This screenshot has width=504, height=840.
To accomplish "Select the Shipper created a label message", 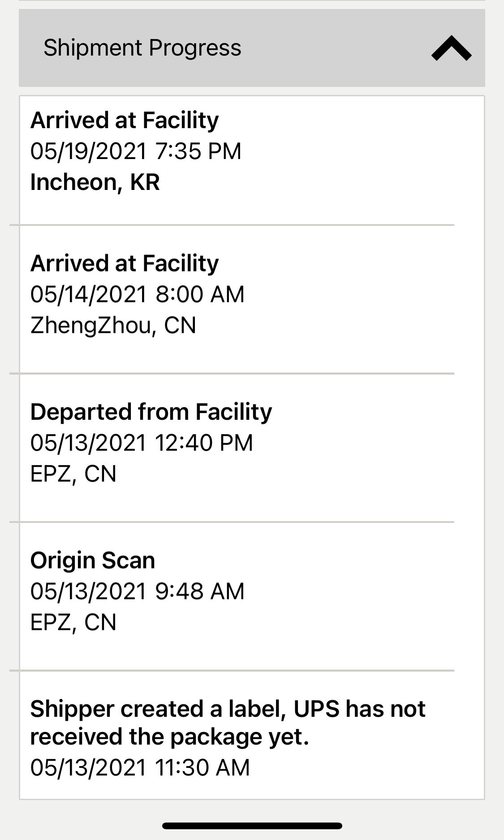I will point(228,723).
